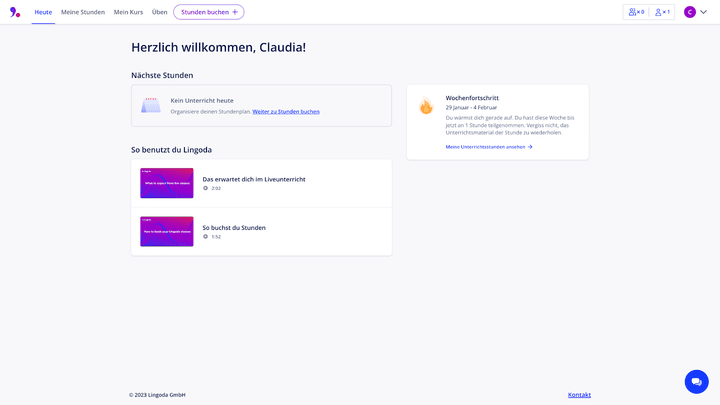Select the Üben tab
The width and height of the screenshot is (720, 405).
[160, 12]
